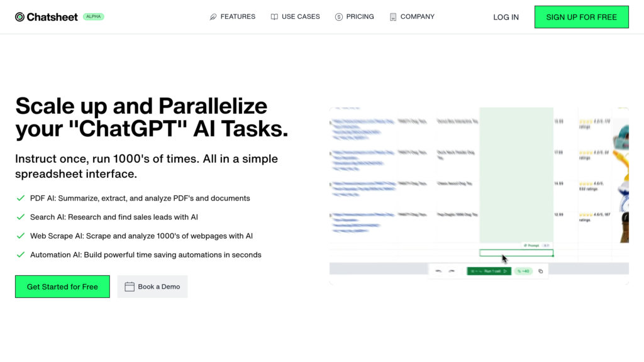Open the Prompt pen icon in the preview
Screen dimensions: 644x362
[x=526, y=245]
